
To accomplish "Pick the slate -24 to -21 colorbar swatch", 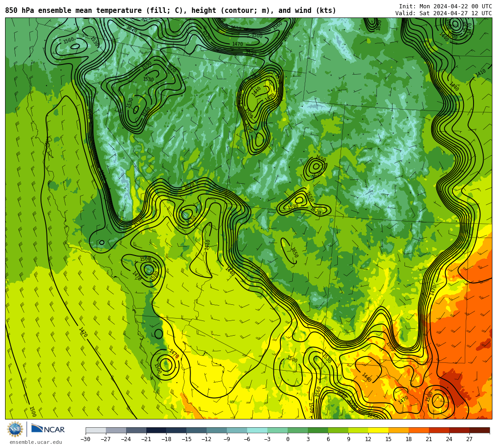I will [136, 430].
